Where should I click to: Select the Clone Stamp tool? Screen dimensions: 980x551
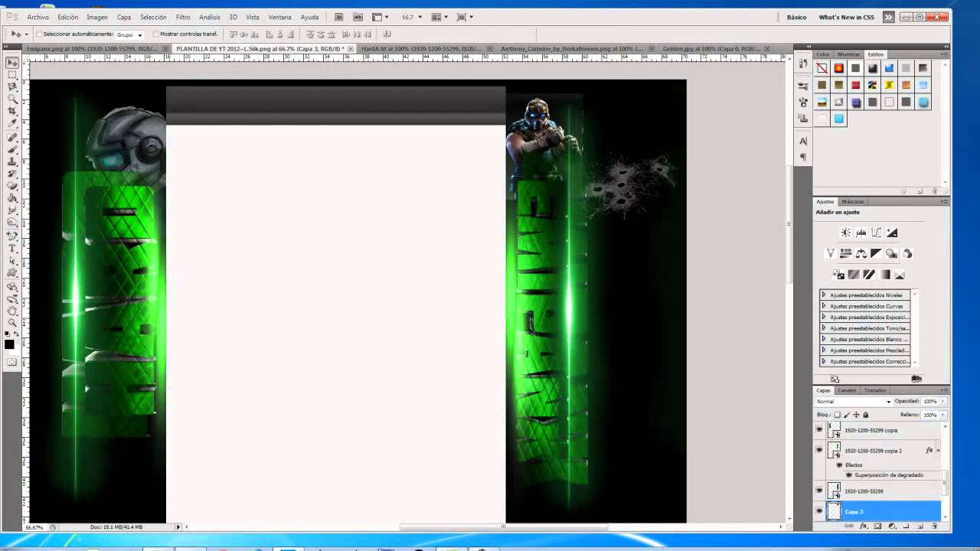13,161
